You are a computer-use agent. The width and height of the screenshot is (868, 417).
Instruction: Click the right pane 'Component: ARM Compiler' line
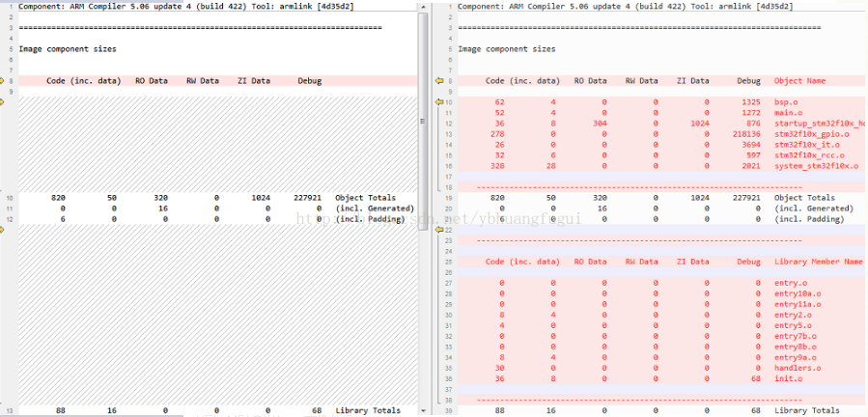(625, 7)
